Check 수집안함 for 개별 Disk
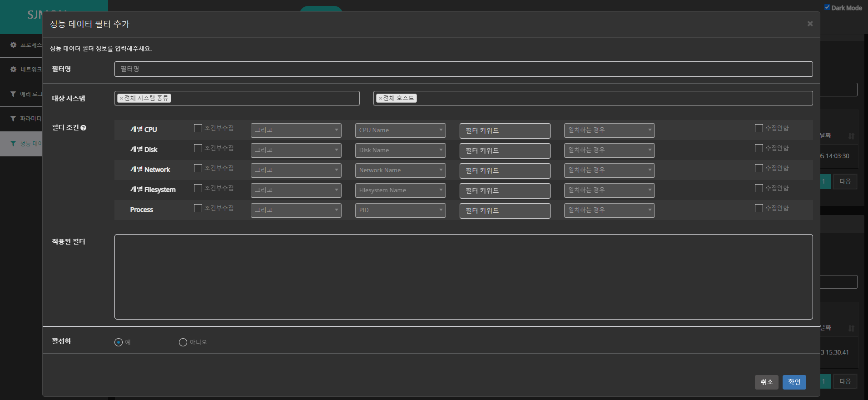 [x=759, y=148]
